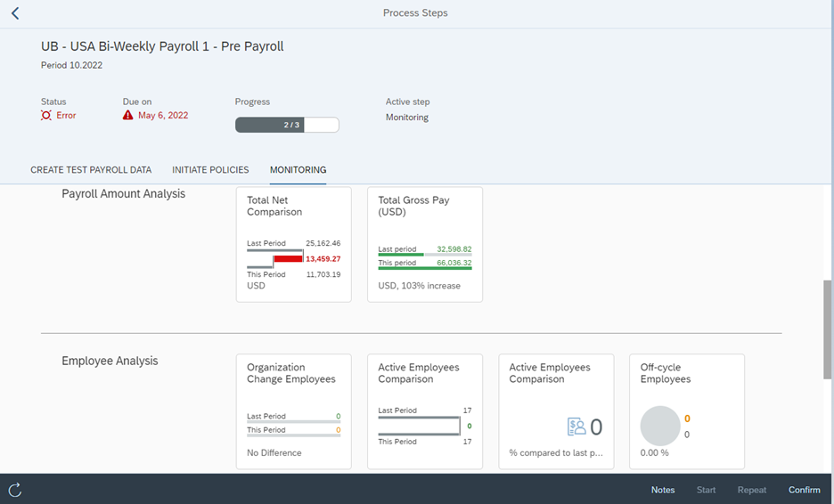Open Organization Change Employees tile
This screenshot has width=834, height=504.
coord(293,411)
